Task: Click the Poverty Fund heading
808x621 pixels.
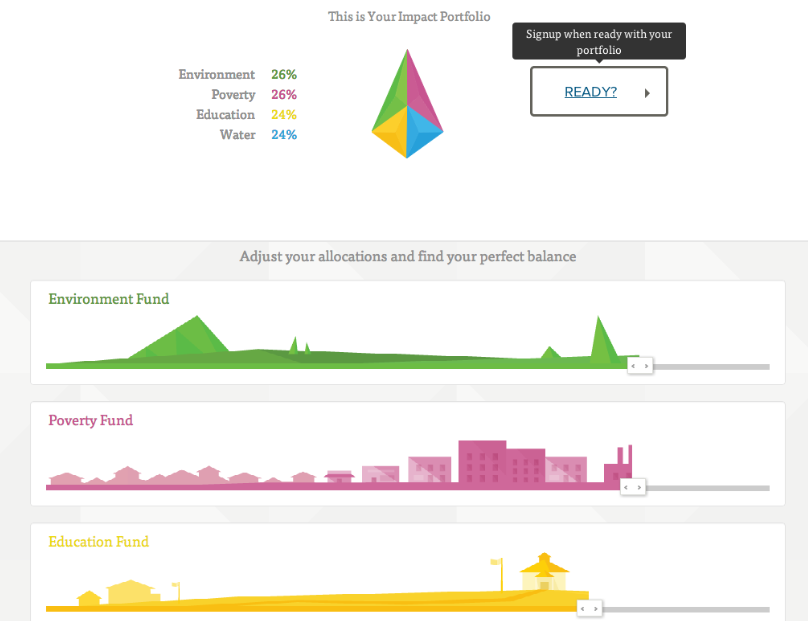Action: tap(90, 421)
